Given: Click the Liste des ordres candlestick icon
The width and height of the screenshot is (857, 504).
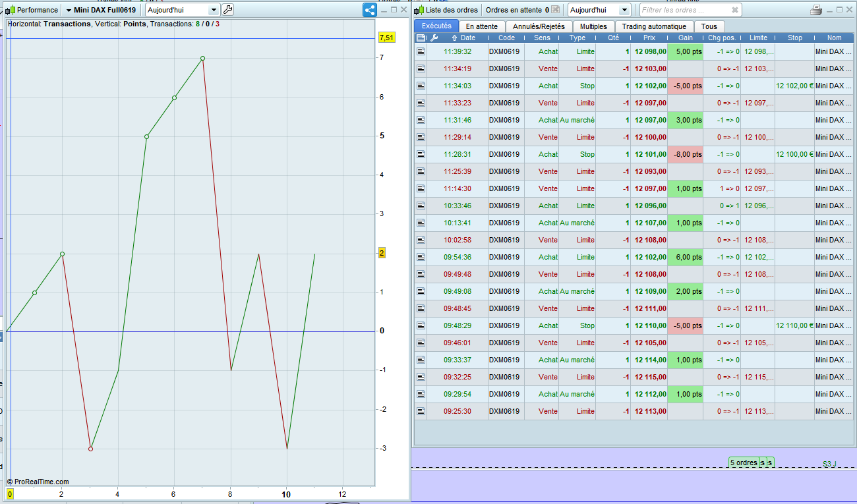Looking at the screenshot, I should pyautogui.click(x=419, y=10).
